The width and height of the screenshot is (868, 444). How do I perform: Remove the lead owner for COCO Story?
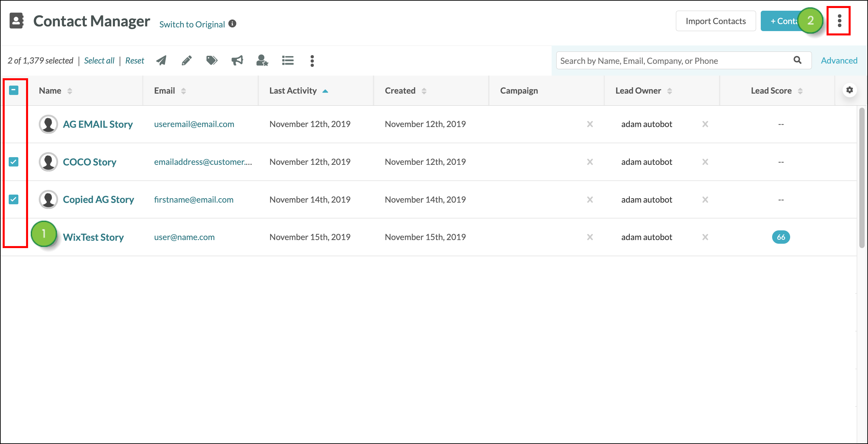pos(705,162)
